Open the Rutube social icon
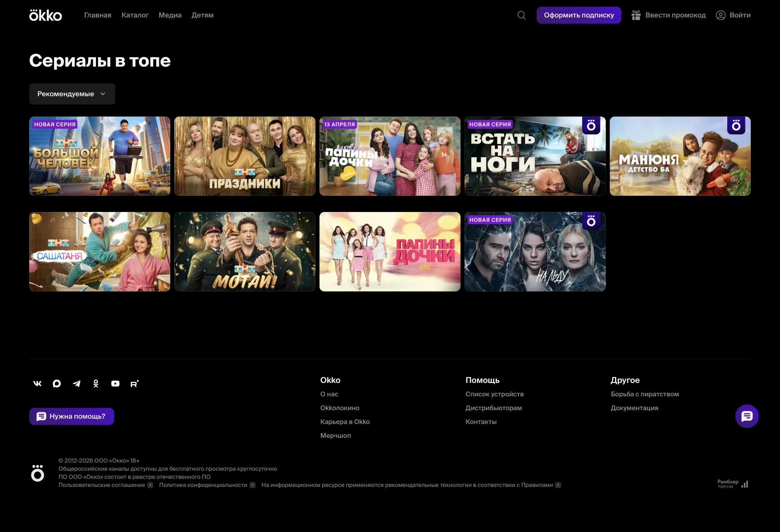The image size is (780, 532). [134, 383]
